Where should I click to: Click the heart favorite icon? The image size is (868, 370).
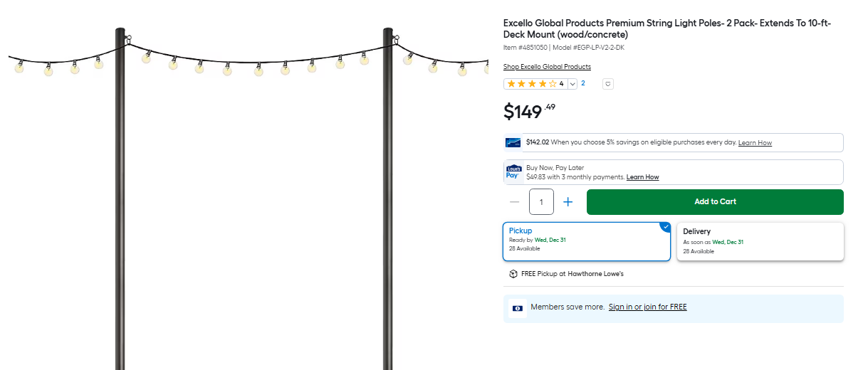click(x=608, y=84)
